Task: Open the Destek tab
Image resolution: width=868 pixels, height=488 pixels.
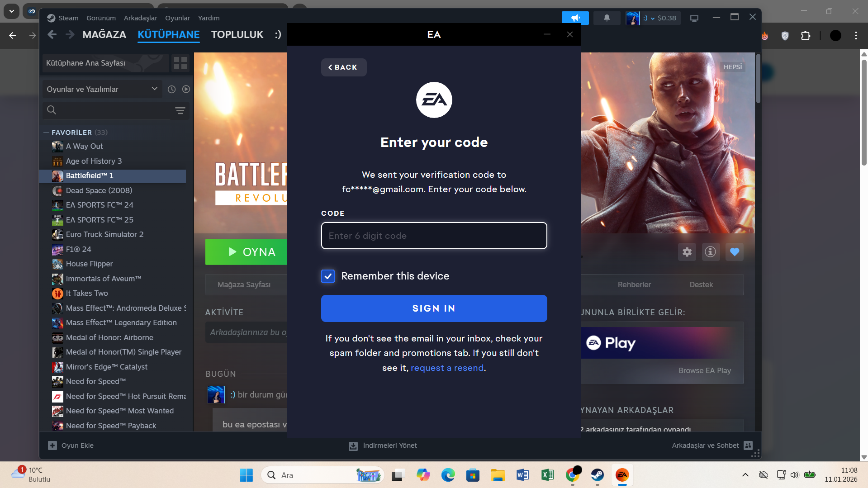Action: click(701, 284)
